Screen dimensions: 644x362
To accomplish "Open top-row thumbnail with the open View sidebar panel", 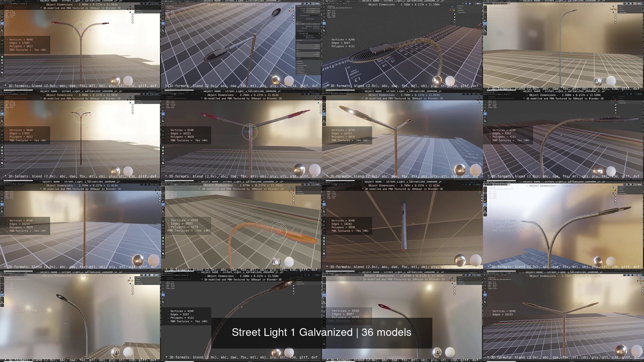I will click(241, 45).
